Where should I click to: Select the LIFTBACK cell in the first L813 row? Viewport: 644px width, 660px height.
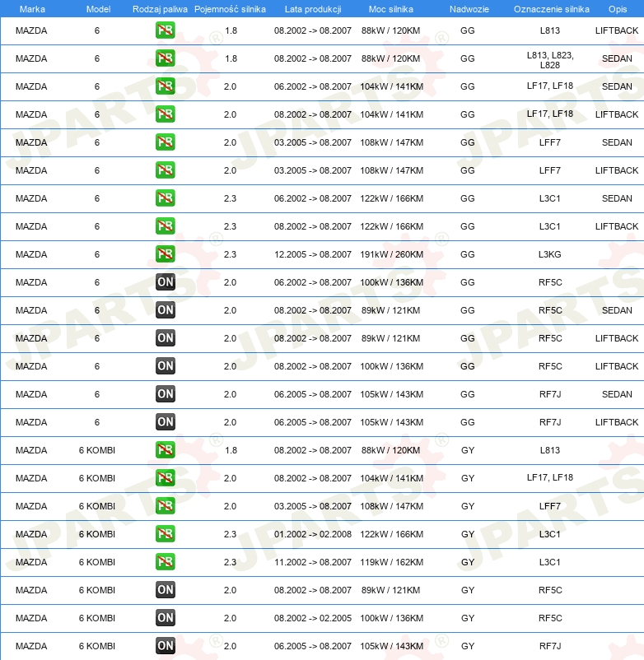point(617,30)
